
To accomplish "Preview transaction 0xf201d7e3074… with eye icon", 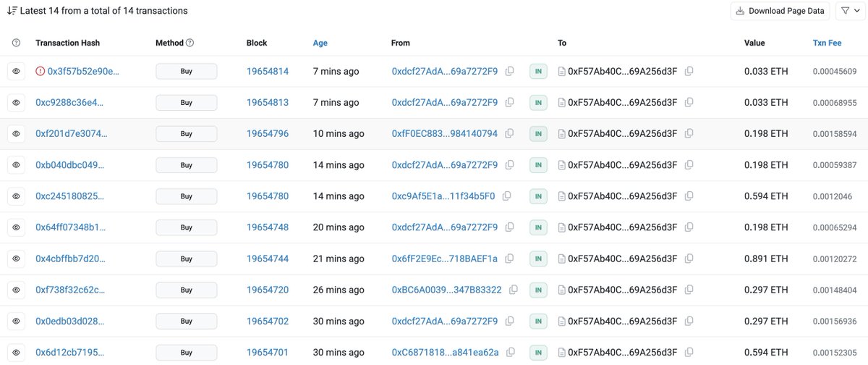I will pyautogui.click(x=17, y=134).
